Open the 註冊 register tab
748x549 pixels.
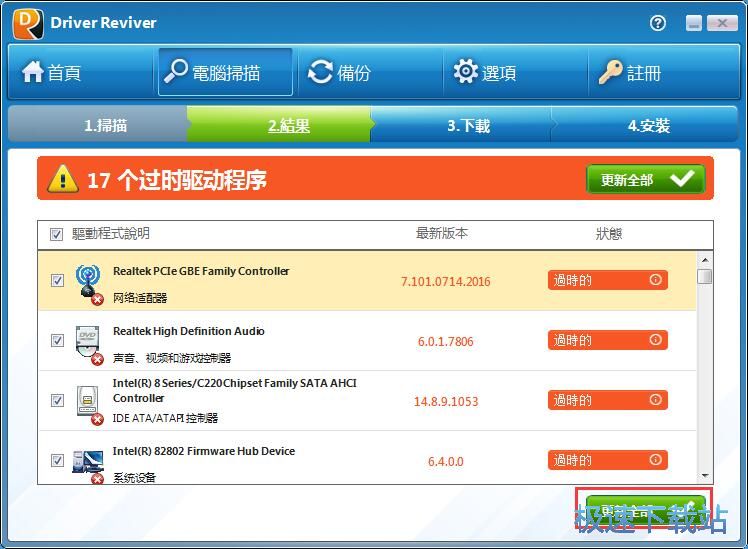[663, 73]
